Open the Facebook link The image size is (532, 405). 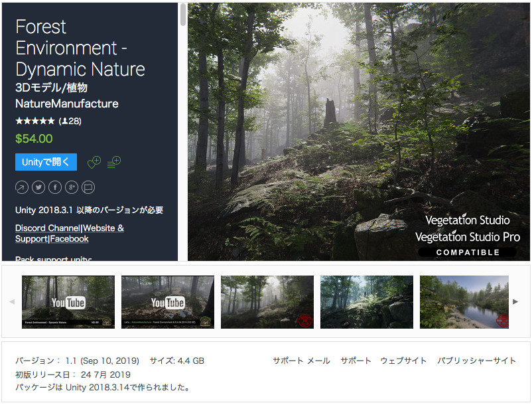[69, 238]
